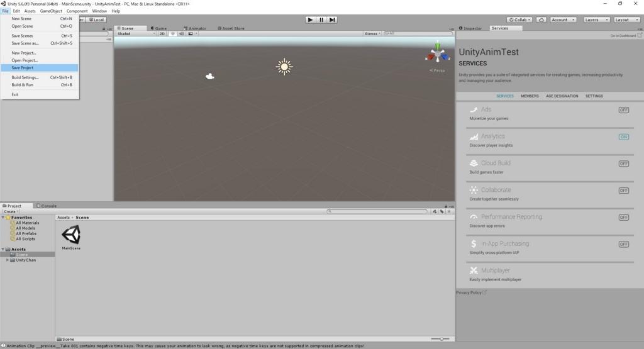Toggle the In-App Purchasing OFF switch
The image size is (644, 349).
[623, 244]
